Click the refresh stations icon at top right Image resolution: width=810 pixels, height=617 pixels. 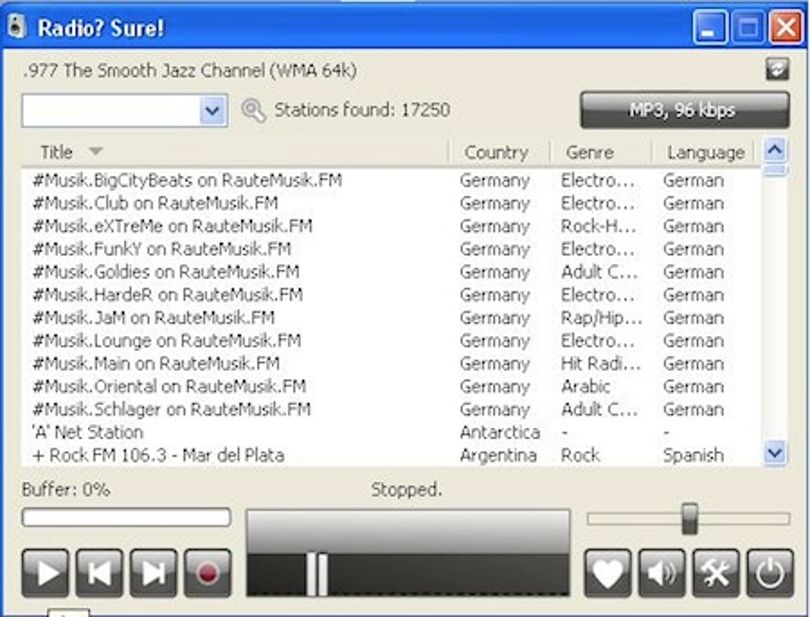(777, 69)
